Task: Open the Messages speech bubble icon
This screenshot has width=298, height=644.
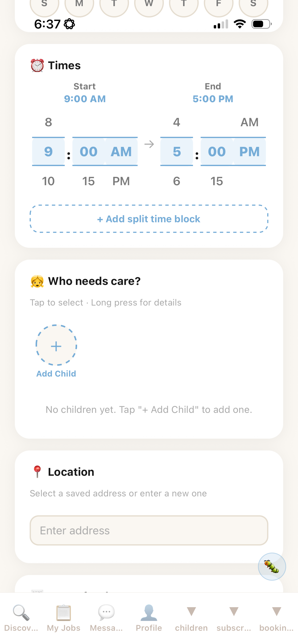Action: [x=106, y=612]
